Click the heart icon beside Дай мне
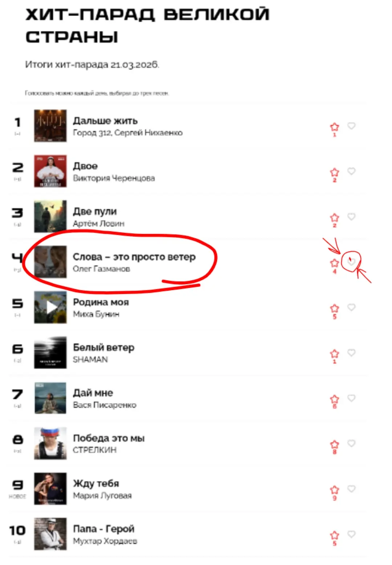The height and width of the screenshot is (565, 392). (x=351, y=398)
